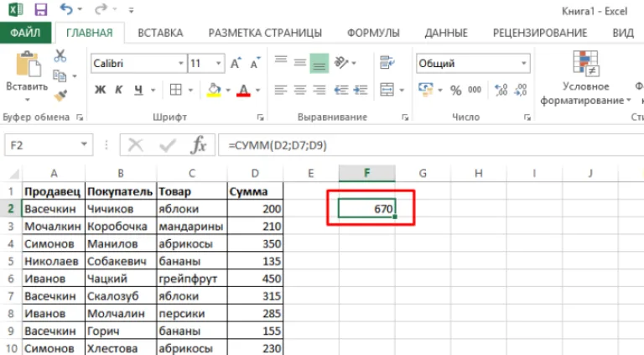The height and width of the screenshot is (355, 644).
Task: Click the Format Painter brush icon
Action: point(60,96)
